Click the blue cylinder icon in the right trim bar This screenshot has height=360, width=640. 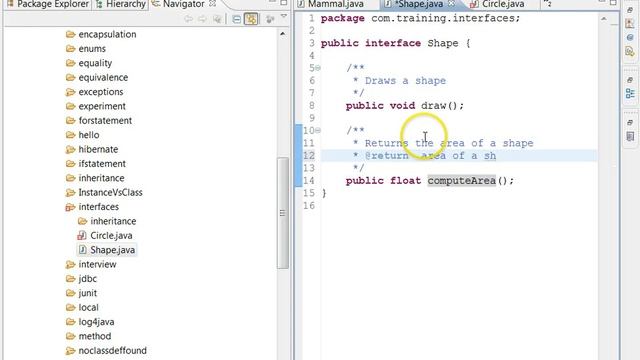coord(630,38)
